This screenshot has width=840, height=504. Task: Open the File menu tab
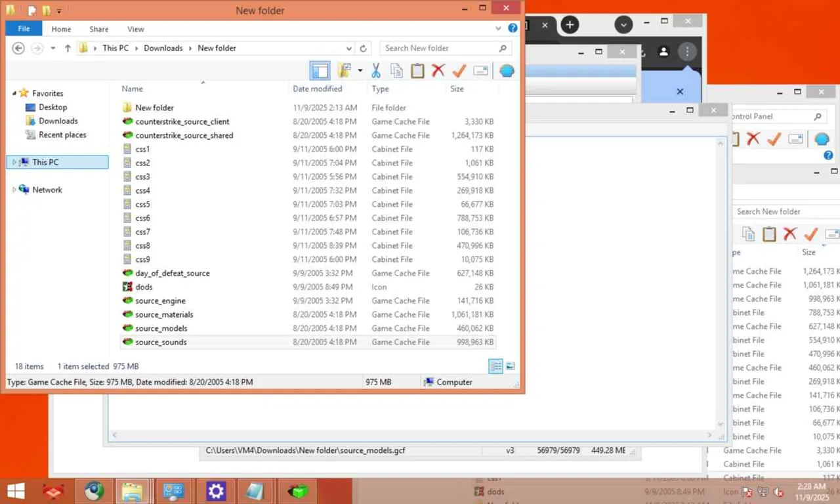24,29
